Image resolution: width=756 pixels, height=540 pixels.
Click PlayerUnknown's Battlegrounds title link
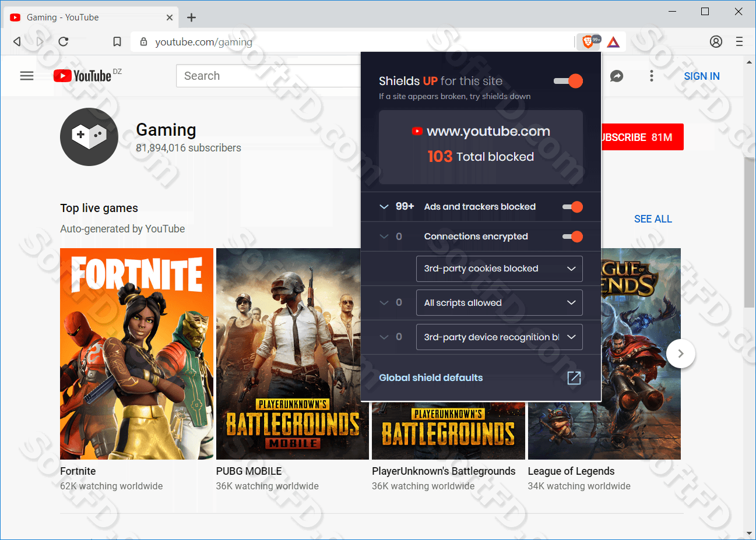(x=444, y=471)
